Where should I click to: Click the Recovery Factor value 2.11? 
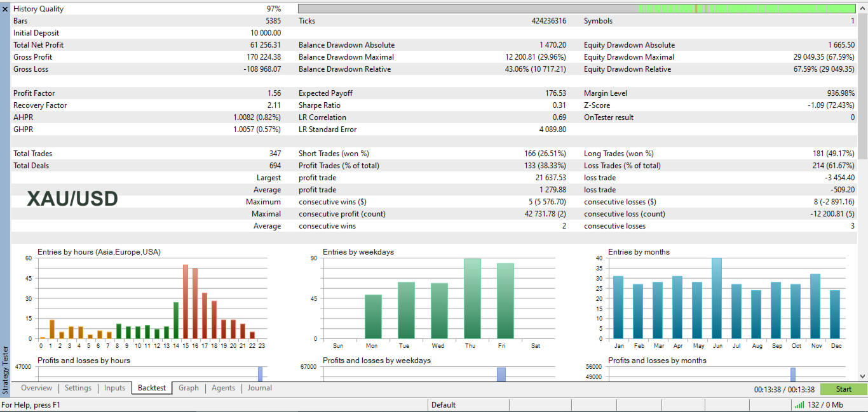pos(275,105)
